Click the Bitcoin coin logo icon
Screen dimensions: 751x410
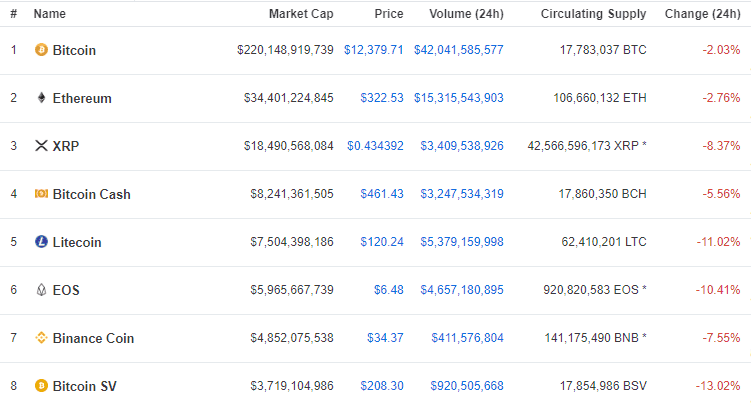click(41, 50)
